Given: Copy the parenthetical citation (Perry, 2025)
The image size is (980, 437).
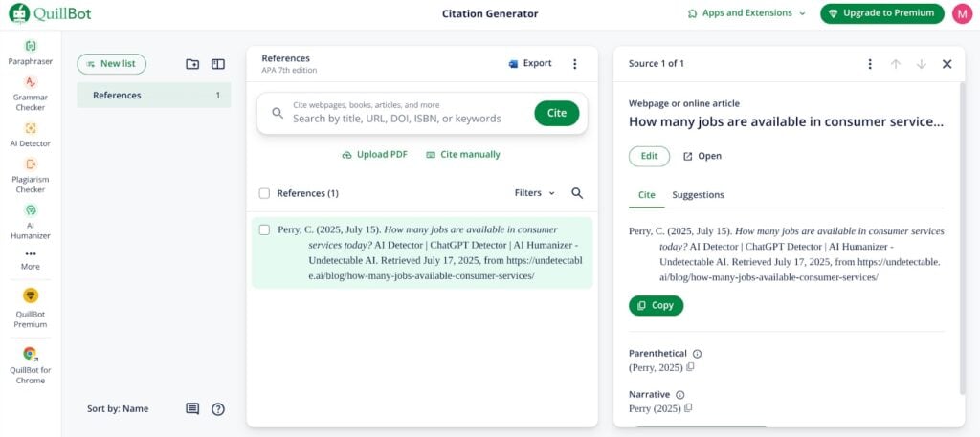Looking at the screenshot, I should click(x=690, y=367).
